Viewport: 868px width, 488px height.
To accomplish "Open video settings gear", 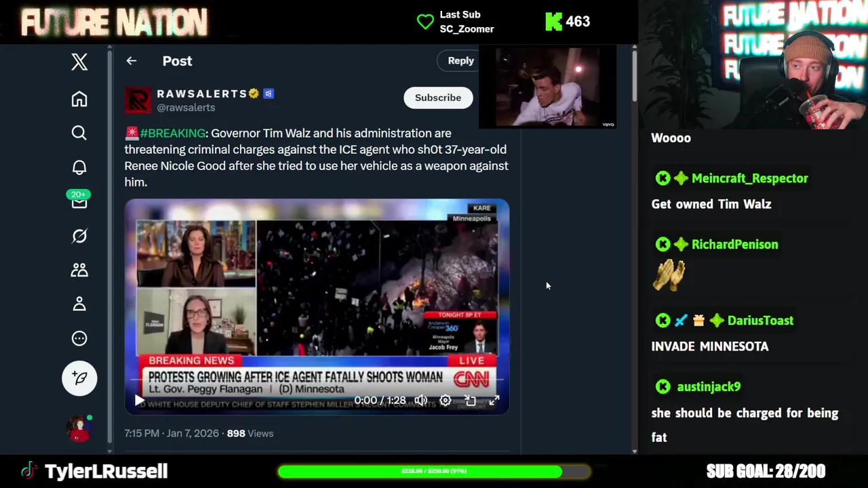I will point(446,401).
